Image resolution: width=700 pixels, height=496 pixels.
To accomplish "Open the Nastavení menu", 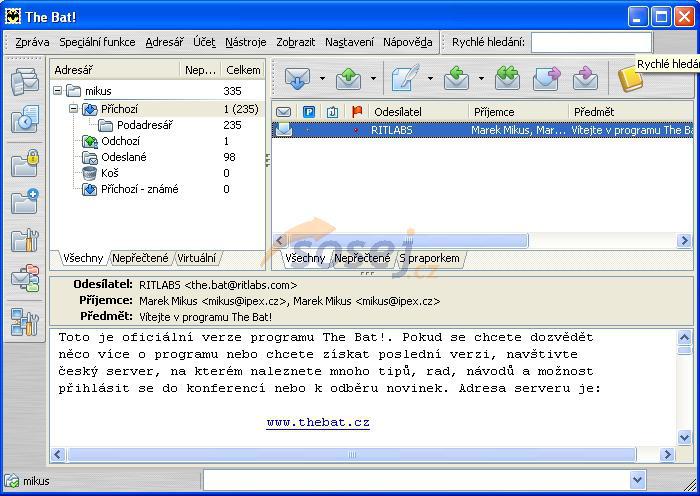I will click(x=349, y=42).
